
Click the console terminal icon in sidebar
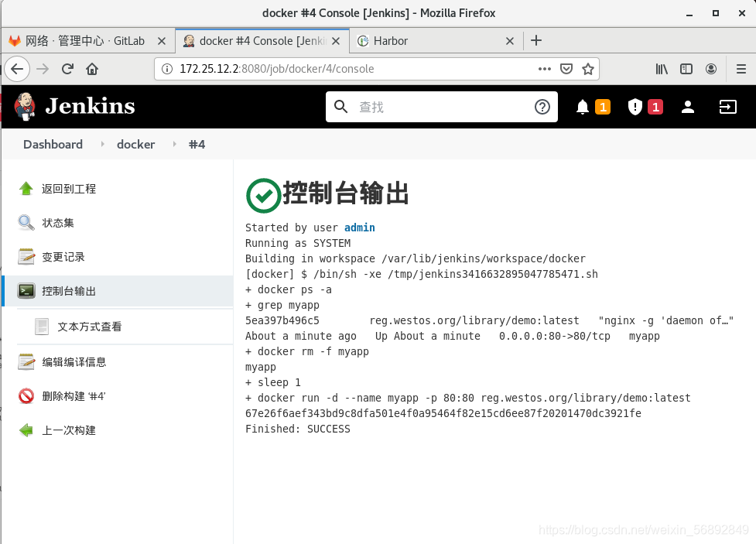(26, 291)
